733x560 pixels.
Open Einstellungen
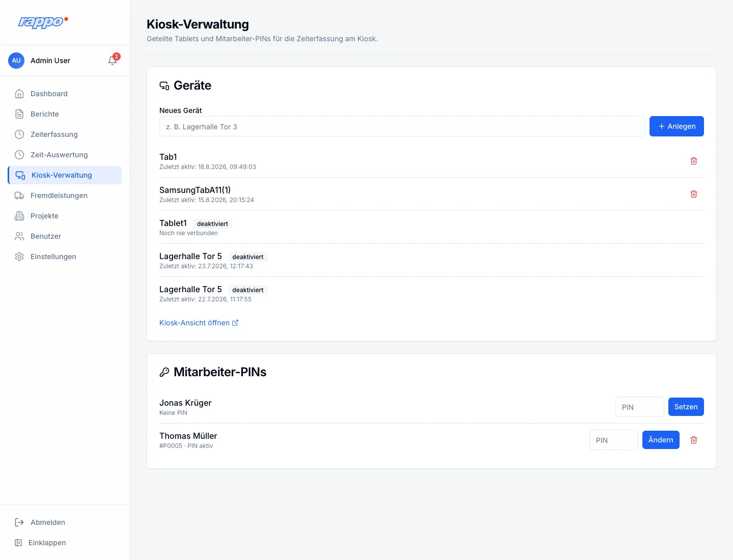coord(65,257)
